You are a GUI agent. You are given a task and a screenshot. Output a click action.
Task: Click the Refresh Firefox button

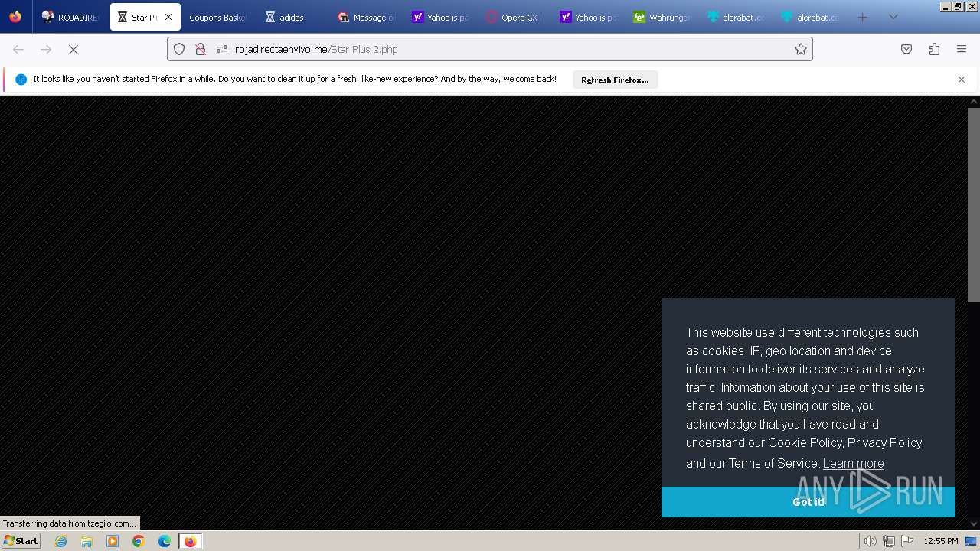(615, 80)
